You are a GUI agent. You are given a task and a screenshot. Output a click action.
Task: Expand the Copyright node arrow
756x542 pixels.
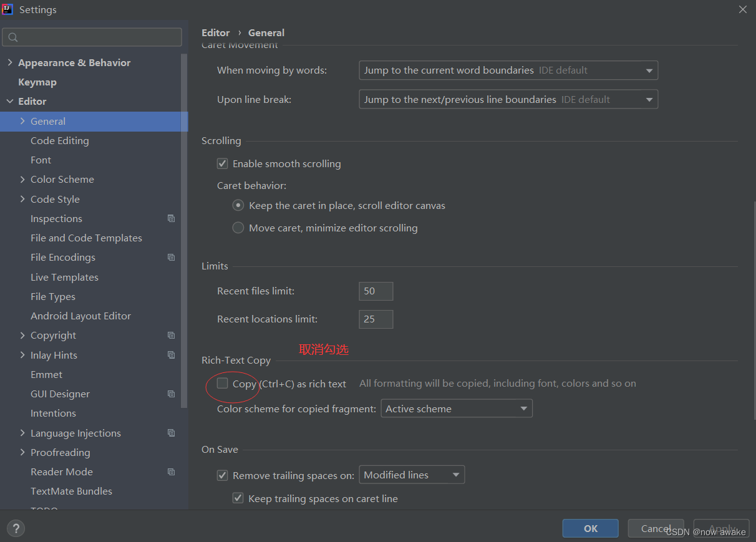(x=22, y=335)
